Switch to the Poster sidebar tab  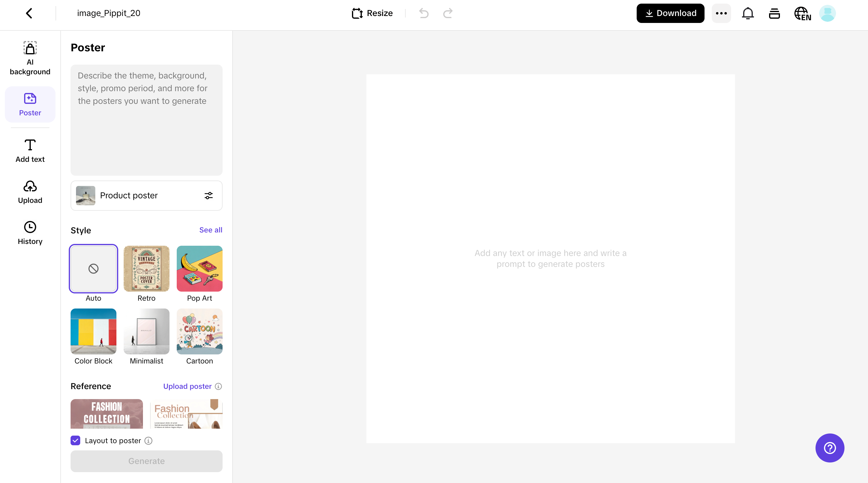click(30, 104)
